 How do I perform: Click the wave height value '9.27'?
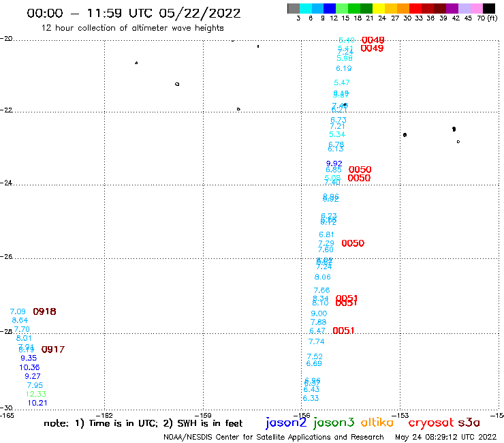(x=33, y=376)
